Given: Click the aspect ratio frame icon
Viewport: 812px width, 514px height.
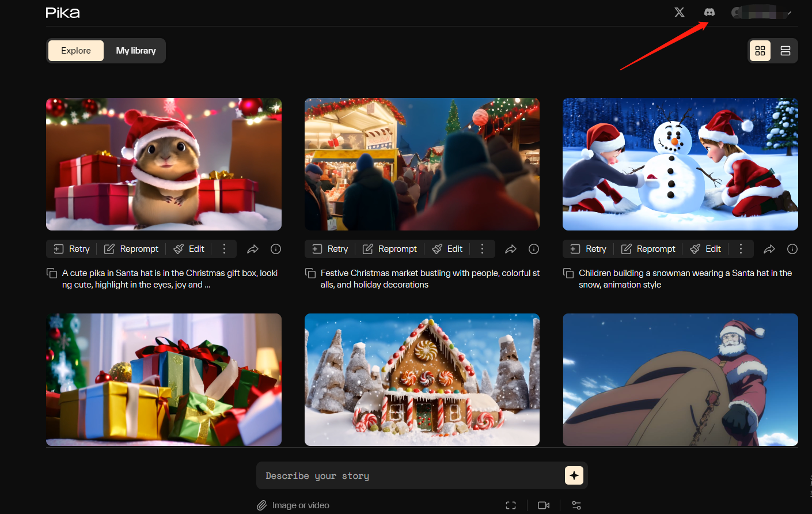Looking at the screenshot, I should tap(511, 505).
